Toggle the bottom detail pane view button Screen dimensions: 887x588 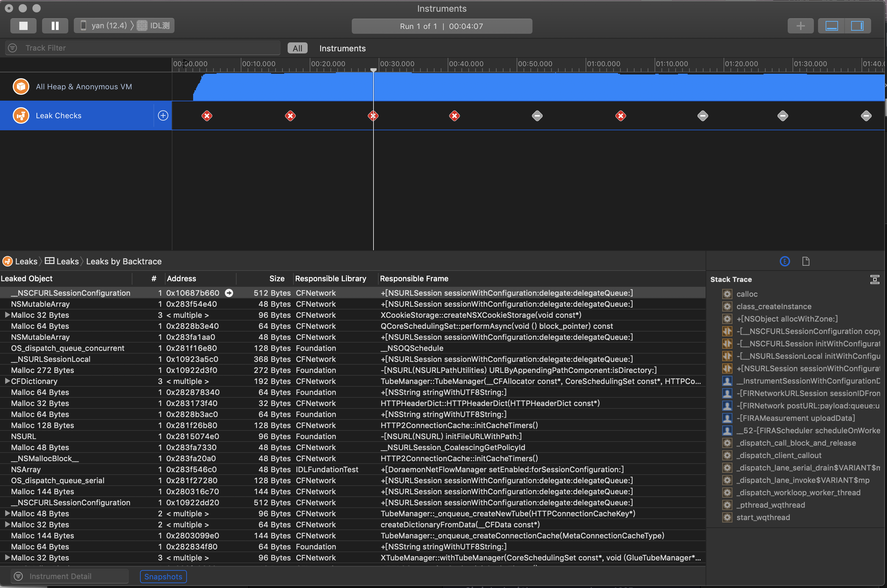831,26
